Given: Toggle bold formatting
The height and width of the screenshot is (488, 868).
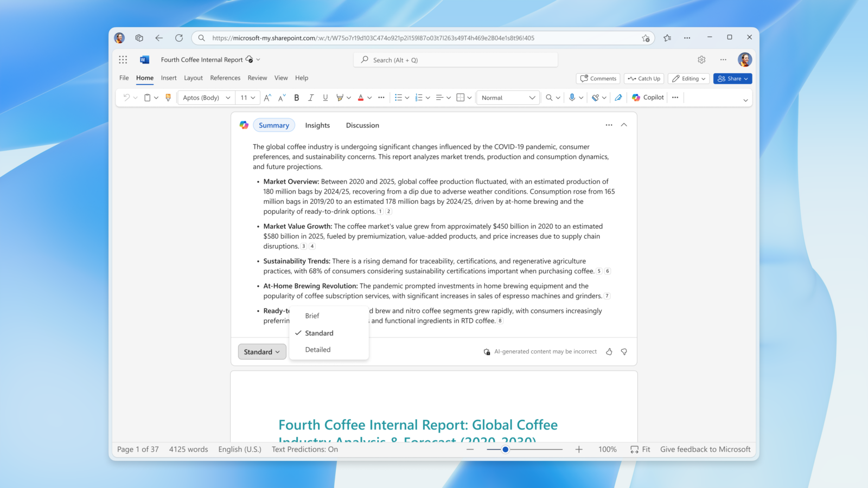Looking at the screenshot, I should coord(296,98).
